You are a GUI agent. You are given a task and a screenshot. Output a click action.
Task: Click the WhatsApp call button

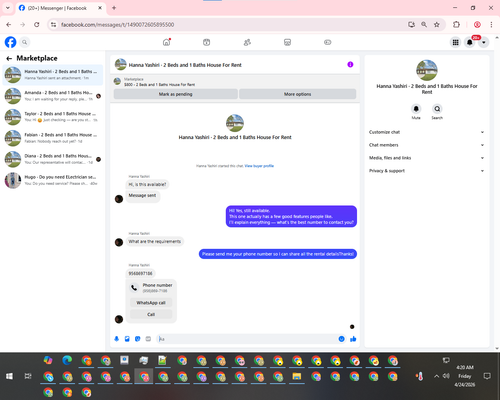151,303
